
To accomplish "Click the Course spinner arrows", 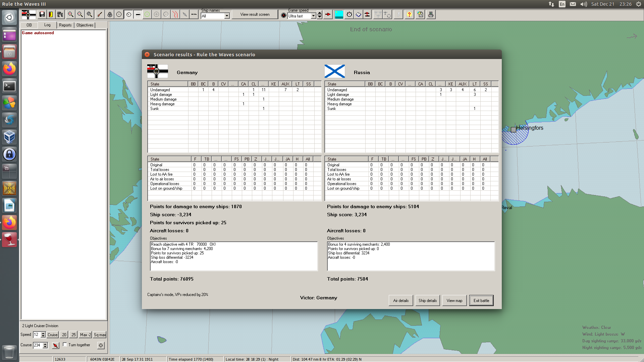I will click(45, 345).
